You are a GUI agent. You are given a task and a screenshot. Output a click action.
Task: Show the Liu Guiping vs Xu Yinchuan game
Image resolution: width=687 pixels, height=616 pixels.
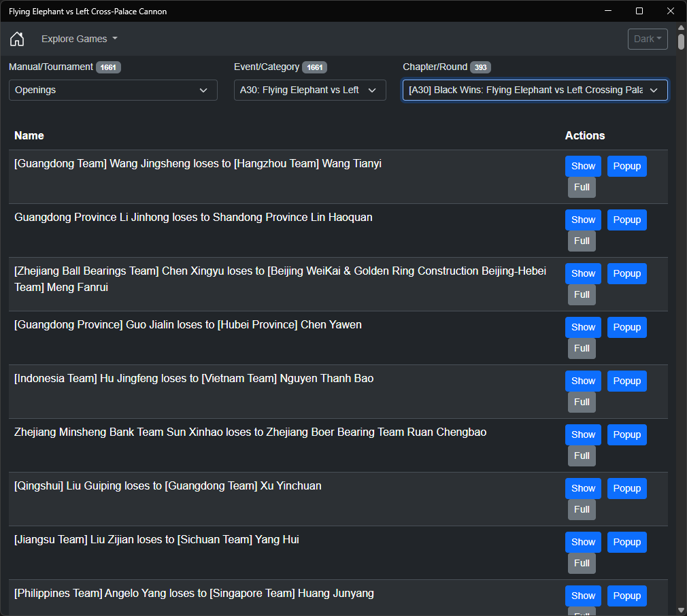[x=583, y=489]
